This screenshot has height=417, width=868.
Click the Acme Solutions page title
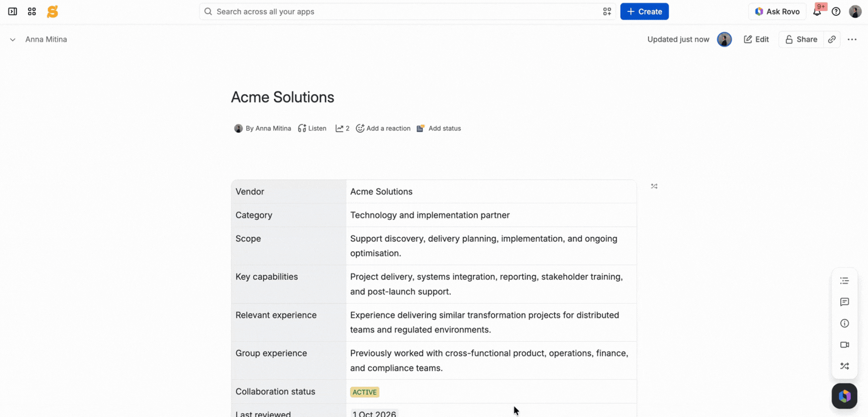tap(283, 97)
